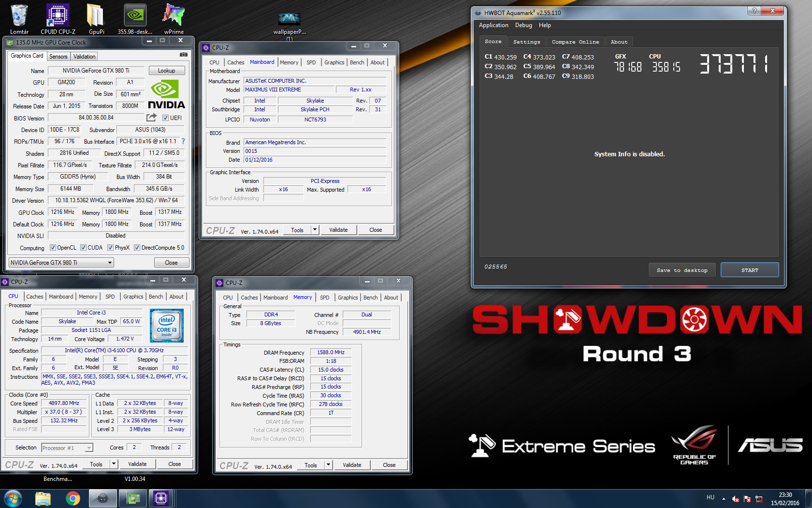Open the Bench tab in CPU-Z Memory window

371,298
